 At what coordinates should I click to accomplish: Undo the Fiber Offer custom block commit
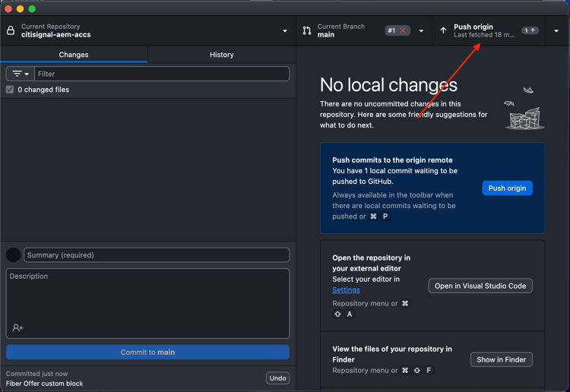coord(277,378)
